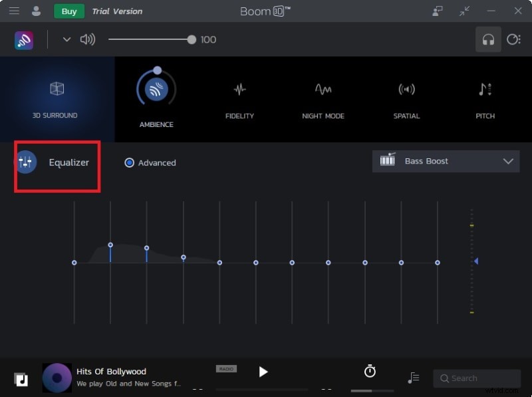Open the playback queue icon
The image size is (532, 397).
point(413,376)
